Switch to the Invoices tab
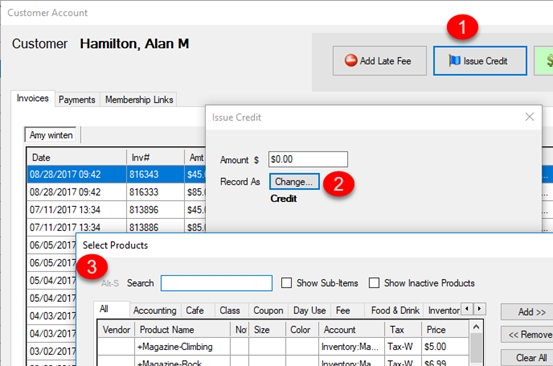 tap(32, 98)
